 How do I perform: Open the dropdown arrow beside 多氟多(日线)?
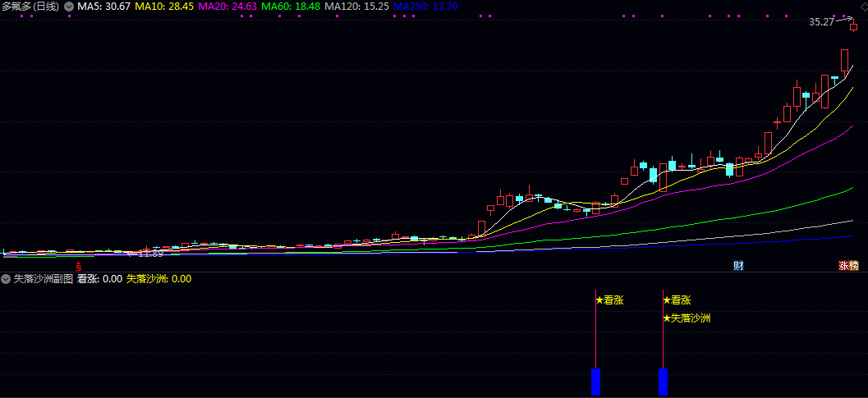click(69, 7)
